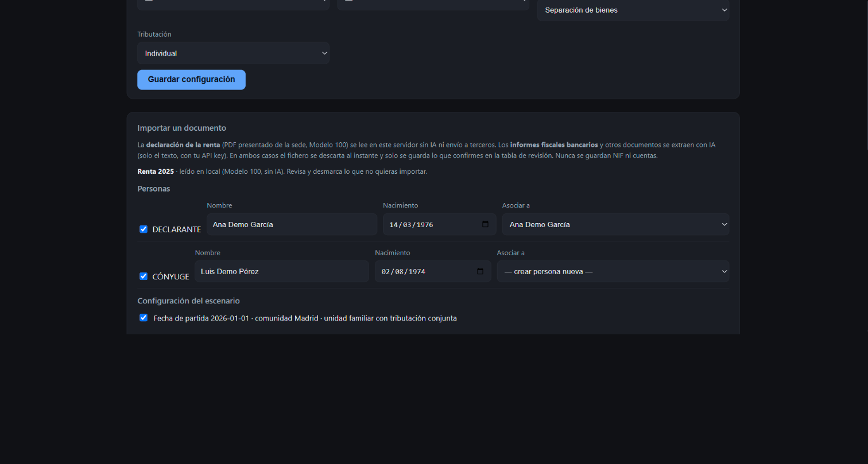
Task: Uncheck the DECLARANTE checkbox
Action: coord(144,229)
